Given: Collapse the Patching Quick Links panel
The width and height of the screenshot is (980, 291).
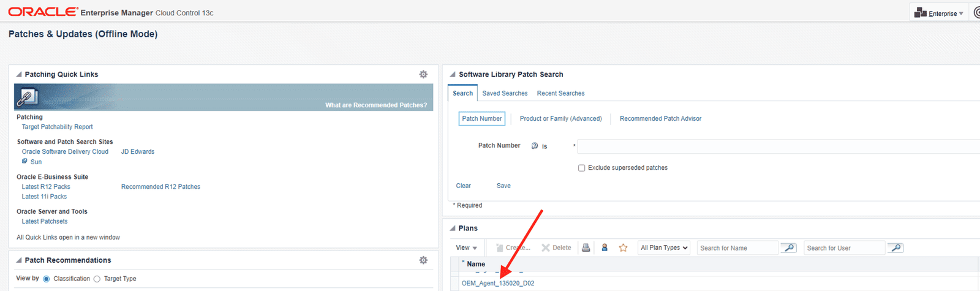Looking at the screenshot, I should click(19, 74).
